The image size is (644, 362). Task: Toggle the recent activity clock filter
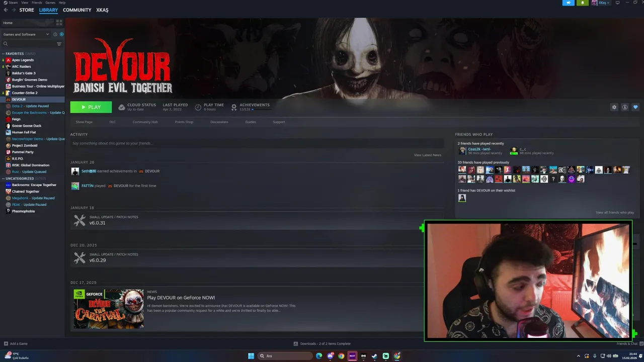pos(55,34)
